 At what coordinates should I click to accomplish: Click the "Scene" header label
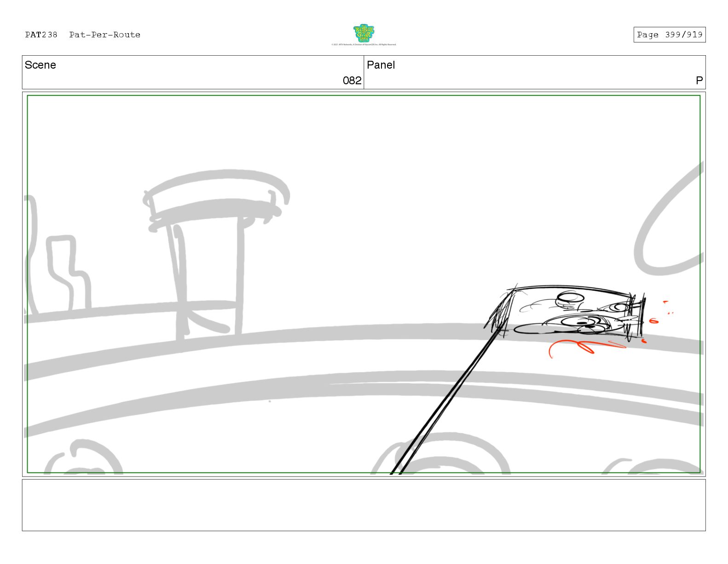coord(40,65)
